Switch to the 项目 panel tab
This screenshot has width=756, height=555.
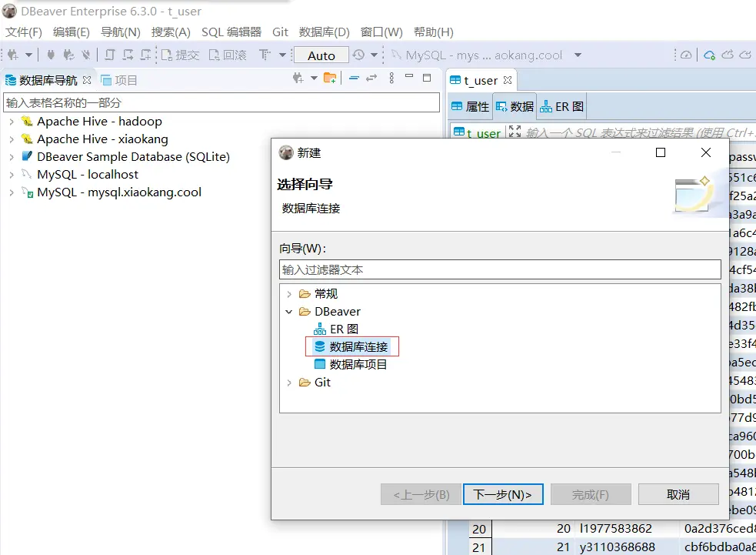(119, 80)
